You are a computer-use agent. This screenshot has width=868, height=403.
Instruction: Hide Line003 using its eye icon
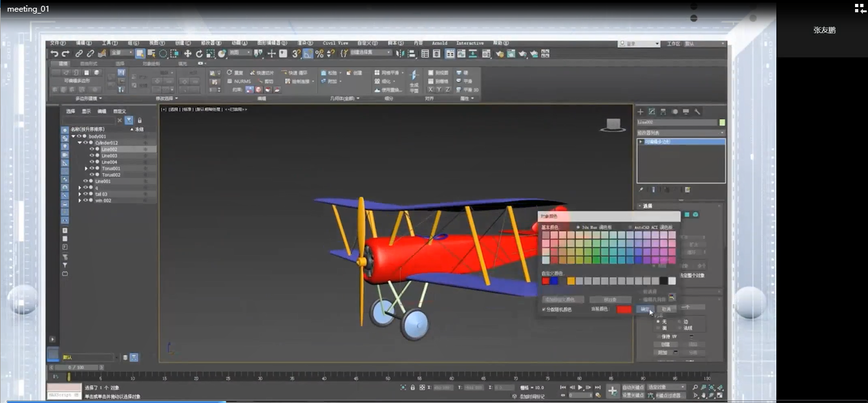coord(92,156)
